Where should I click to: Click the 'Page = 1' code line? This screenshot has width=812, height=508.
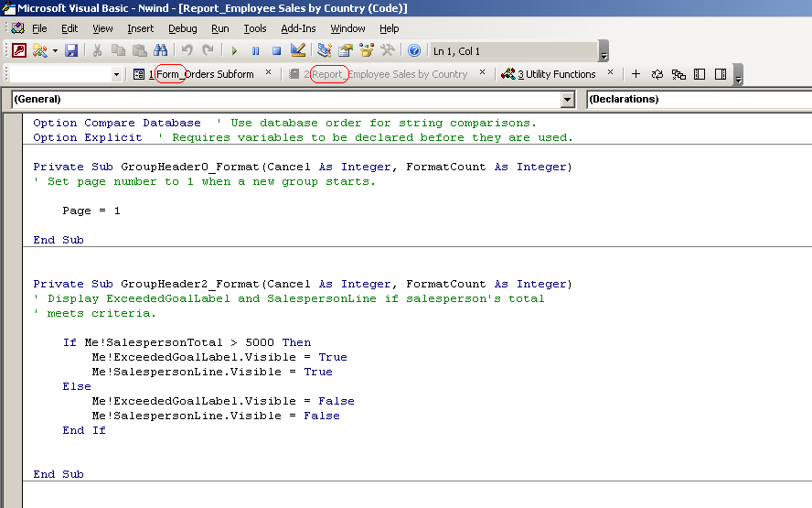pyautogui.click(x=91, y=211)
